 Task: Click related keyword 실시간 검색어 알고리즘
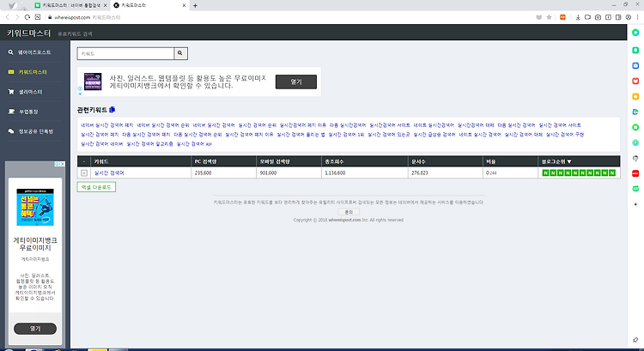[x=150, y=144]
